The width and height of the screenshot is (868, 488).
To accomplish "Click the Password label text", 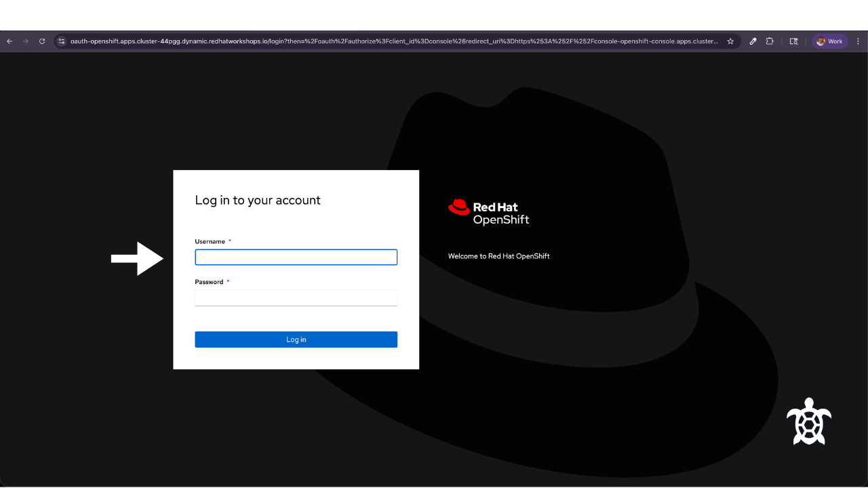I will (x=209, y=282).
